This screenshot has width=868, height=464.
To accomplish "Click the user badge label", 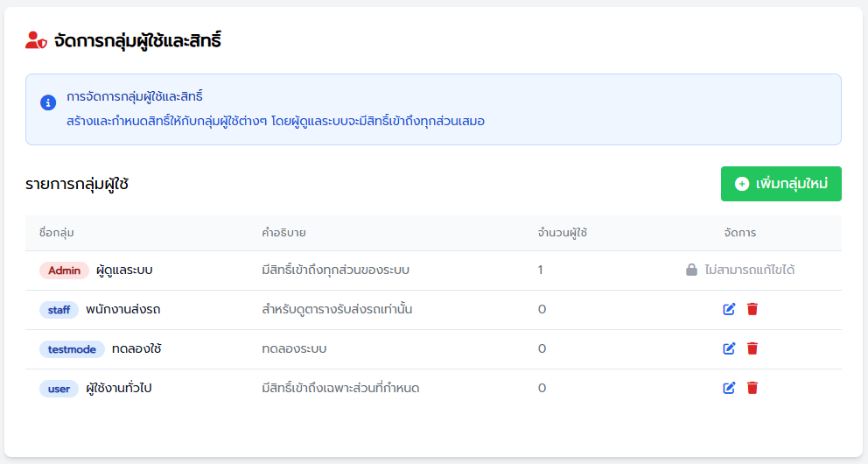I will pos(59,388).
